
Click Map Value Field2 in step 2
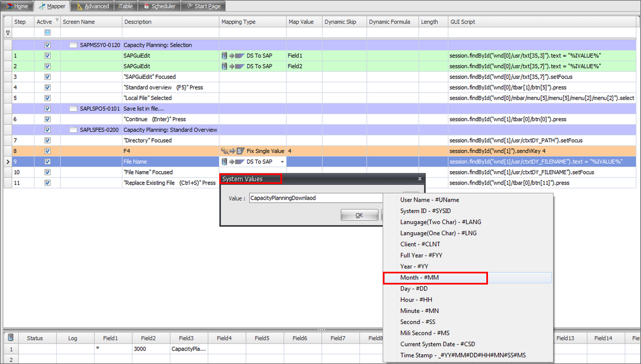coord(304,66)
